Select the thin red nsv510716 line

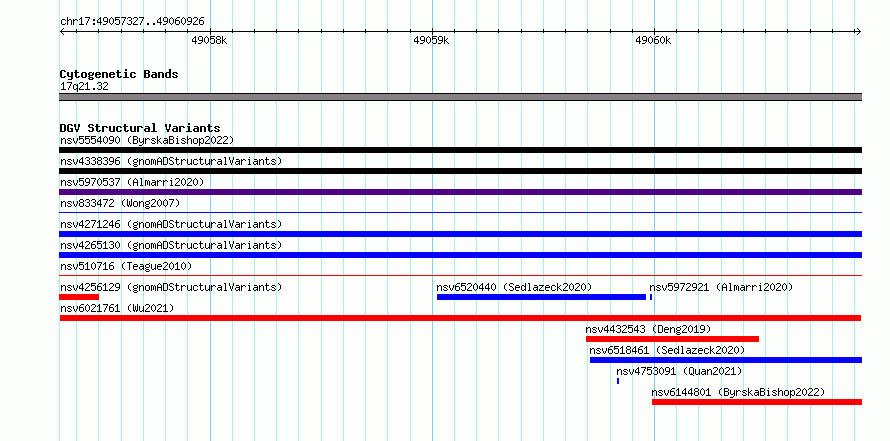coord(460,276)
